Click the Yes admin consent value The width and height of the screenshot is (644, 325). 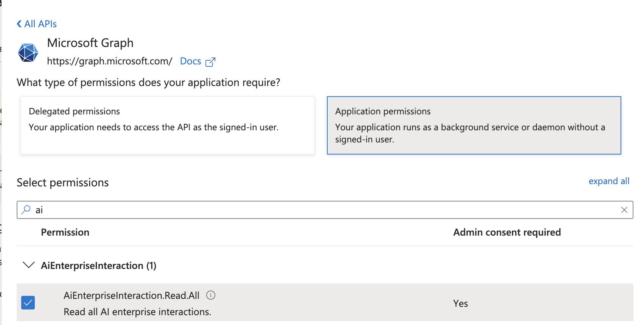(x=460, y=303)
